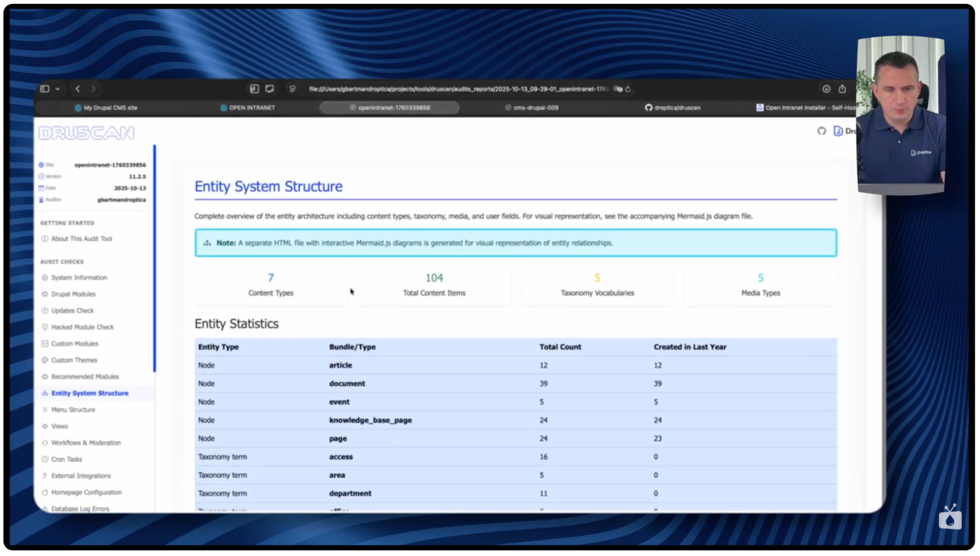Open the Entity System Structure section
980x556 pixels.
click(x=90, y=393)
